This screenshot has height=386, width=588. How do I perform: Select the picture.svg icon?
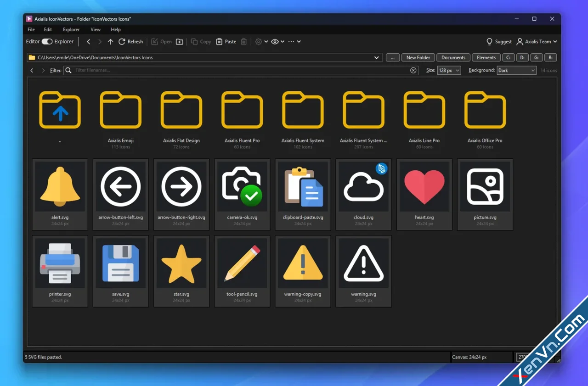click(485, 195)
